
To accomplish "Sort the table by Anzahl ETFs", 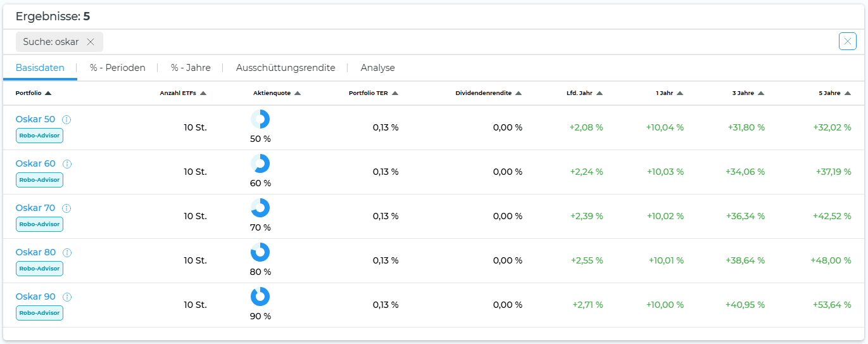I will (183, 93).
